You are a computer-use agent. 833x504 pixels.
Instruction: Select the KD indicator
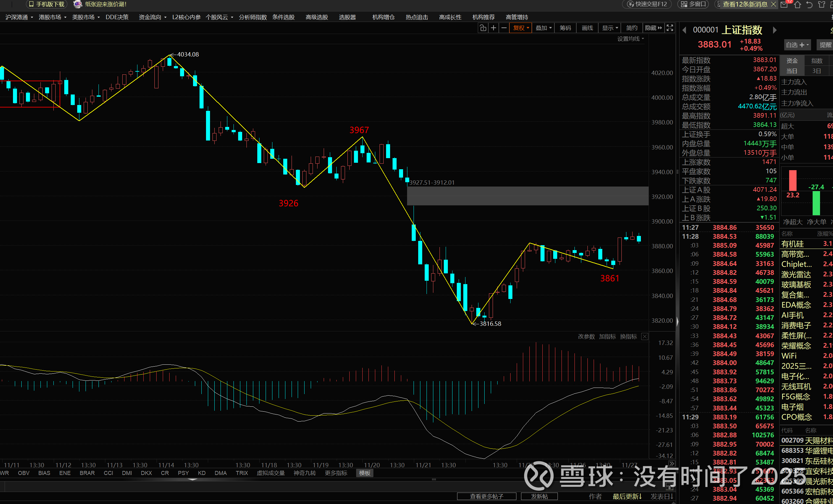pos(201,473)
